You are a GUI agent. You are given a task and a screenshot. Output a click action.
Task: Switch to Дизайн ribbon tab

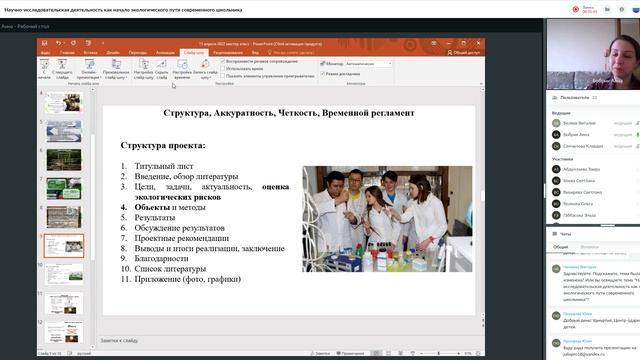click(113, 53)
